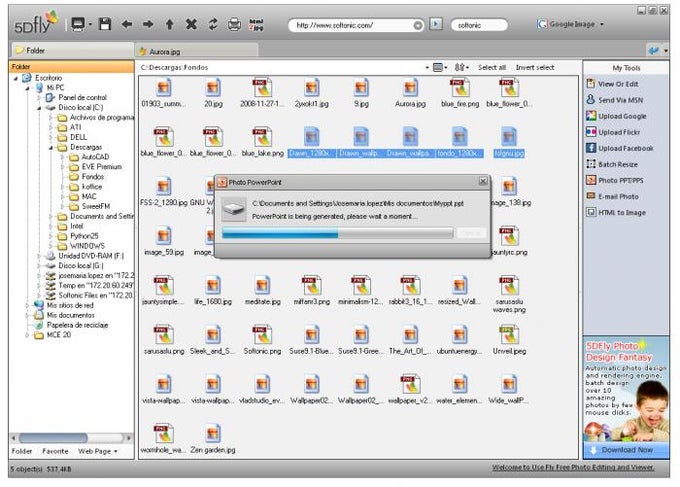680x487 pixels.
Task: Open HTML to Image tool
Action: pyautogui.click(x=616, y=212)
